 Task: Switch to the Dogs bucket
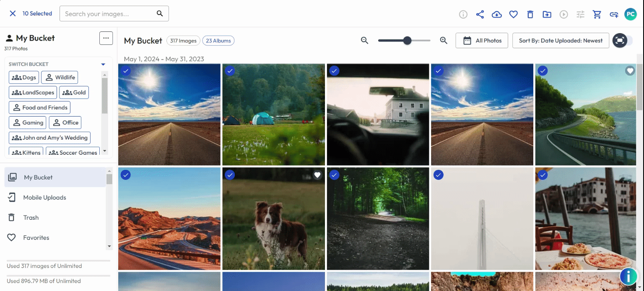[x=24, y=77]
